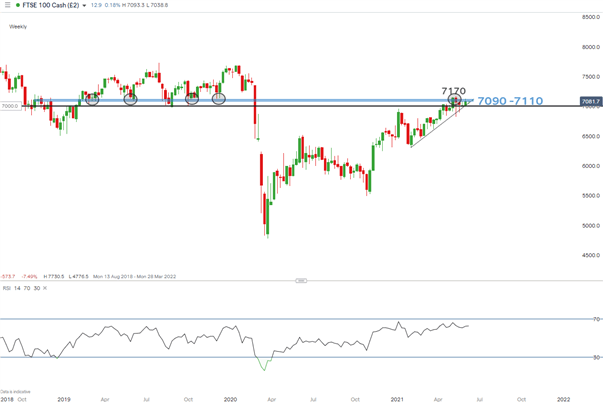
Task: Click the -7.49% range change value
Action: coord(29,276)
